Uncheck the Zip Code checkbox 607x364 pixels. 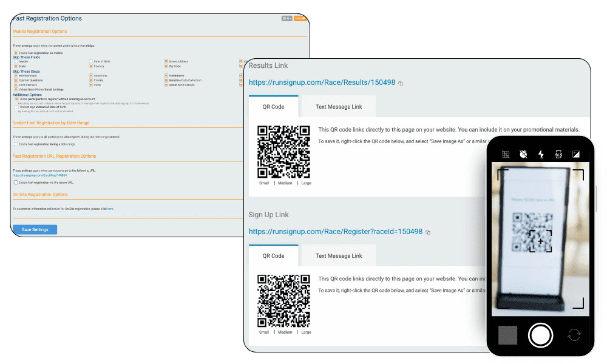tap(166, 66)
